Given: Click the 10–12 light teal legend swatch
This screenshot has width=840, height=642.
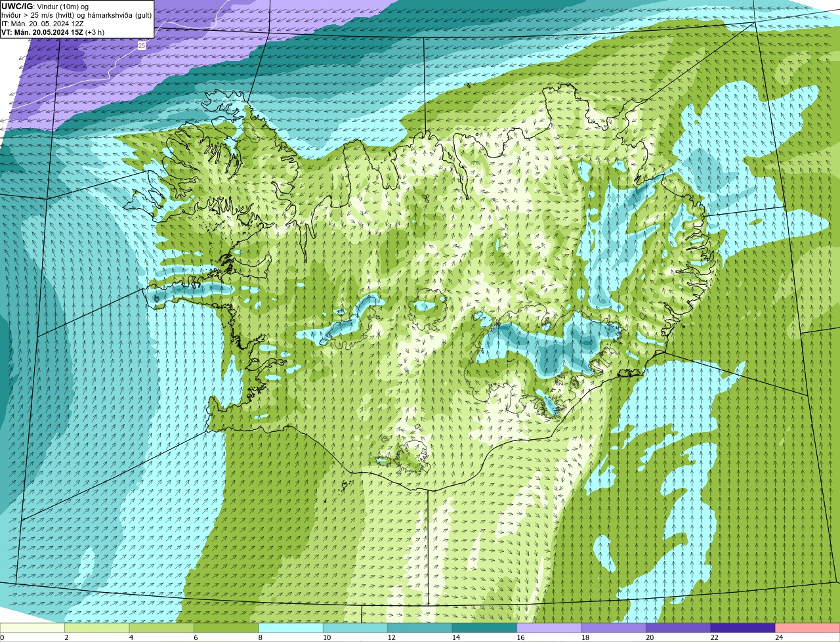Looking at the screenshot, I should click(x=356, y=628).
